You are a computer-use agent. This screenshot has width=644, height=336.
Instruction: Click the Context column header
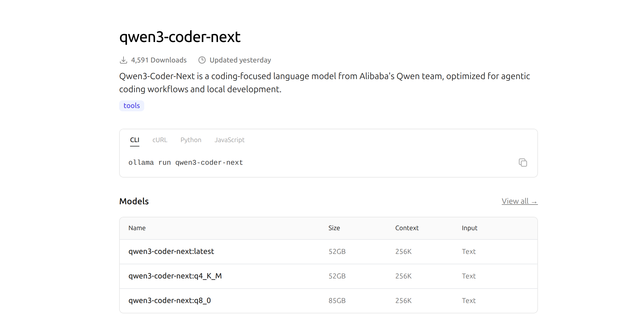(407, 228)
